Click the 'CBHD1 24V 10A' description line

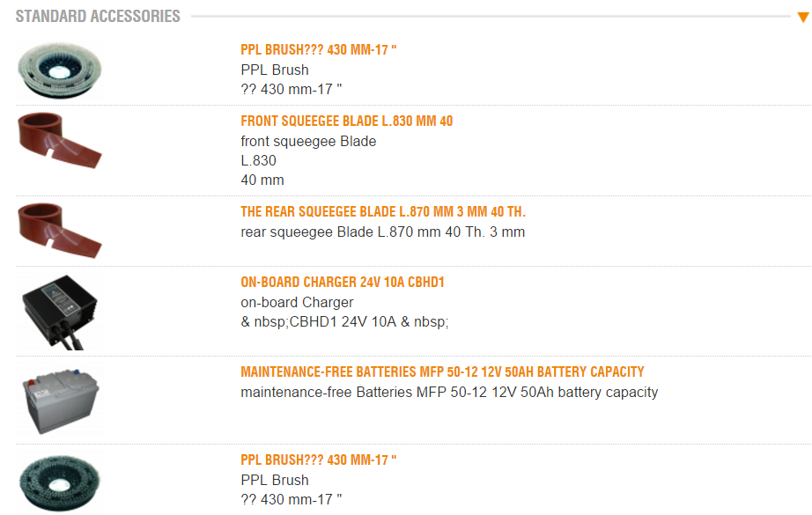pos(344,322)
